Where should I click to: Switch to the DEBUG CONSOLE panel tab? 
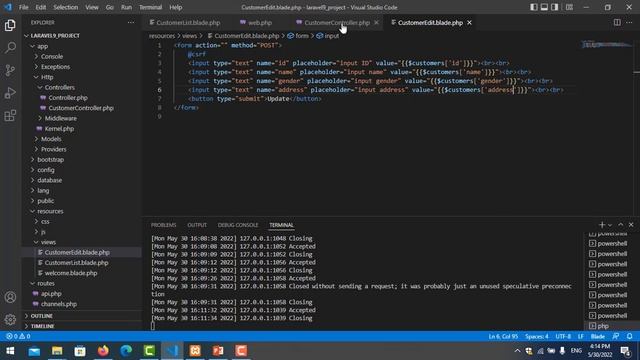click(238, 225)
